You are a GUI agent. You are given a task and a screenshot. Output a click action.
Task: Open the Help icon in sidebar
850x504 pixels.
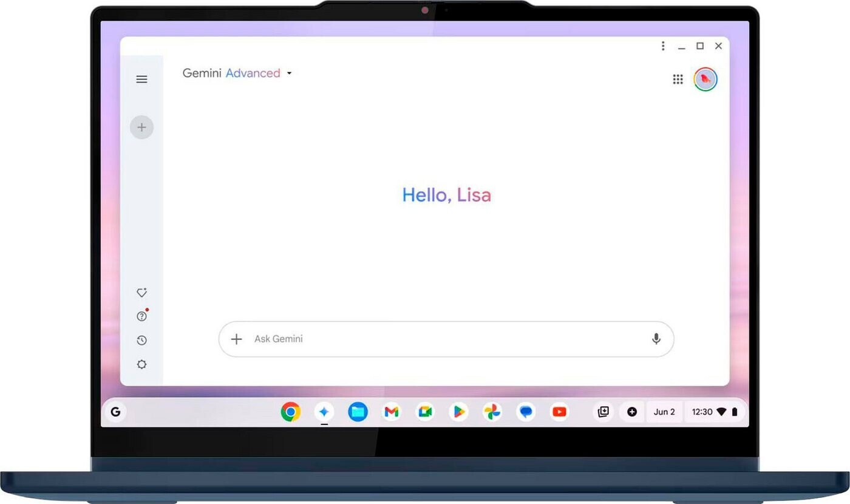tap(141, 316)
